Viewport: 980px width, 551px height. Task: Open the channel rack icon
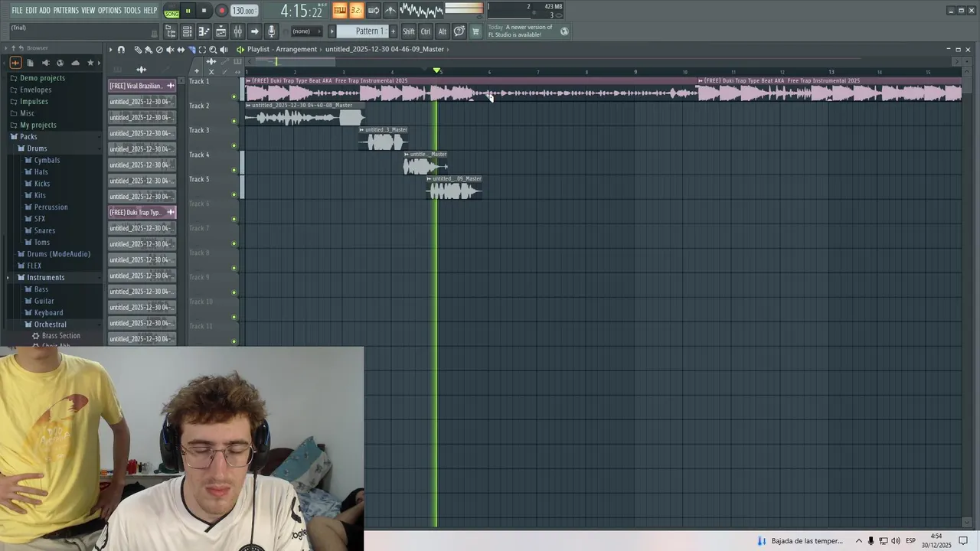(187, 31)
